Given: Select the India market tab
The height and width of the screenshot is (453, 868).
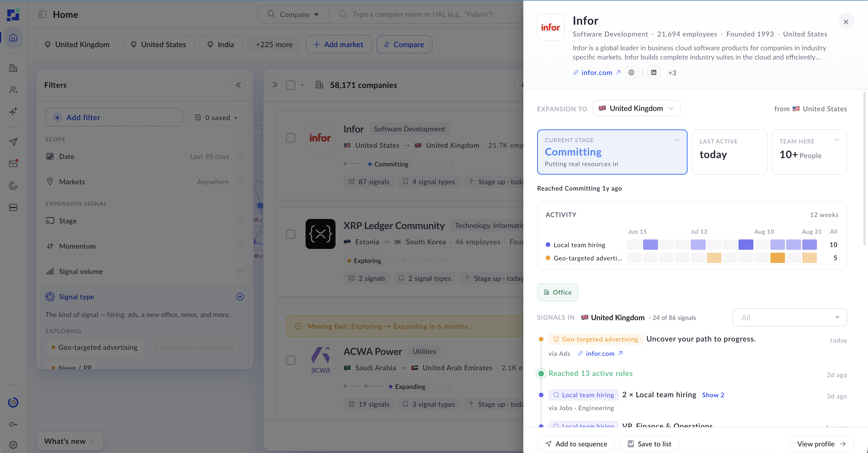Looking at the screenshot, I should click(x=221, y=44).
